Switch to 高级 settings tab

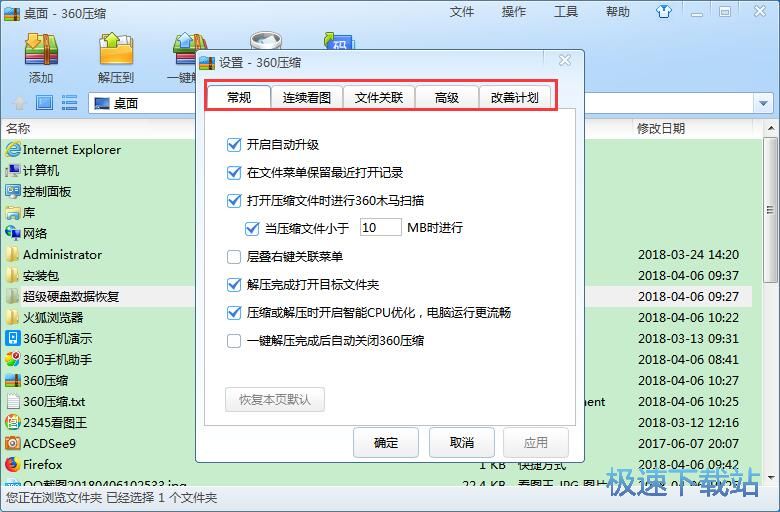coord(447,98)
